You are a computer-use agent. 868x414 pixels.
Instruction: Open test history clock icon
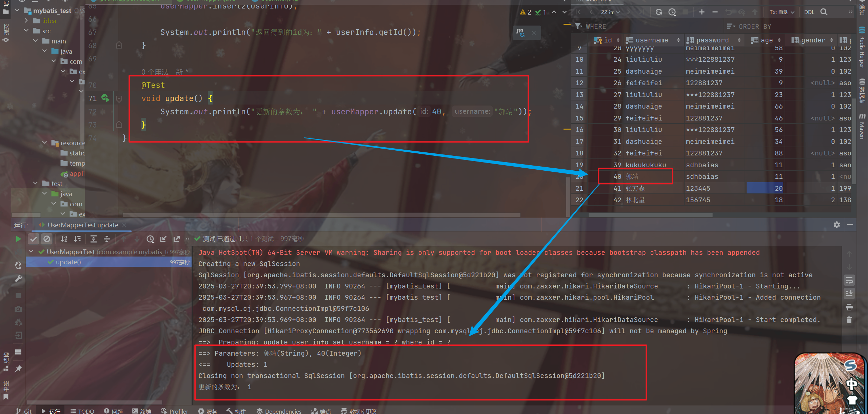(x=150, y=239)
